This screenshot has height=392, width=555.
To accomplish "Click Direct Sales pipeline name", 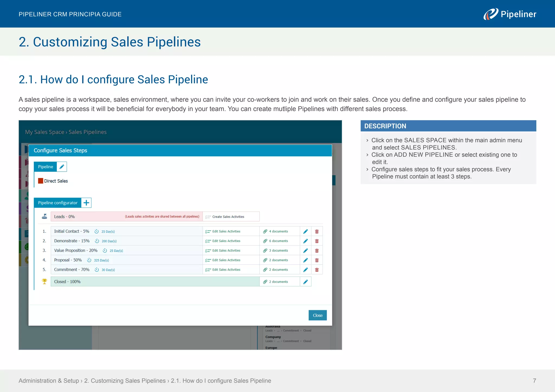I will tap(56, 181).
